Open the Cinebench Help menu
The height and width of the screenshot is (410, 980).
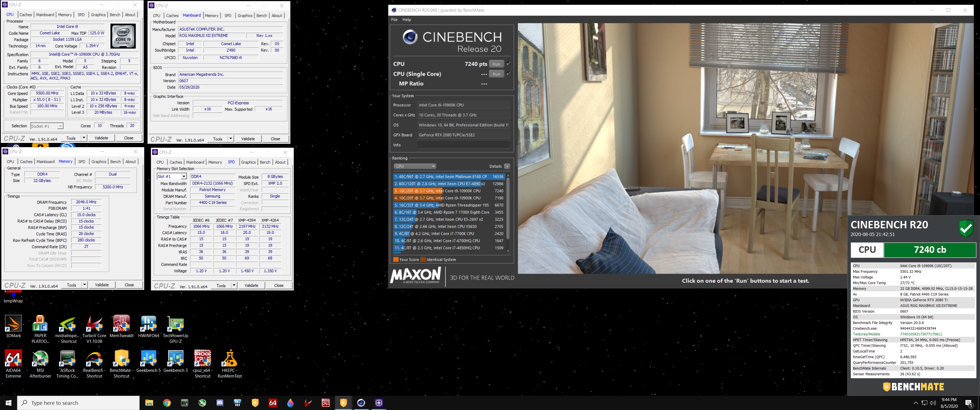coord(407,19)
